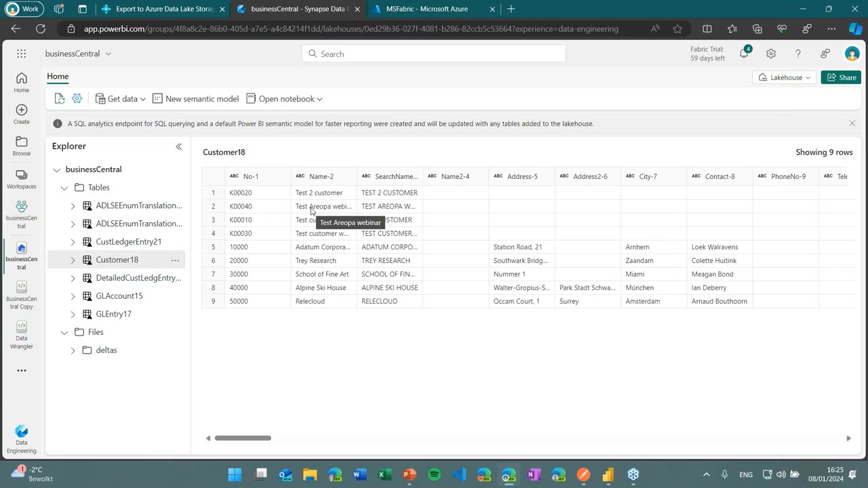Open the businessCentral workspace dropdown
Image resolution: width=868 pixels, height=488 pixels.
pyautogui.click(x=79, y=54)
